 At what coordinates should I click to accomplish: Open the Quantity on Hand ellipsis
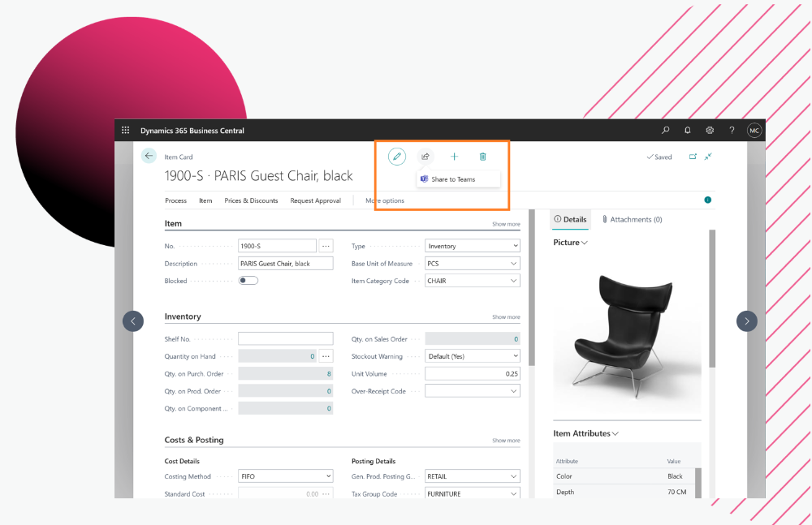tap(326, 356)
